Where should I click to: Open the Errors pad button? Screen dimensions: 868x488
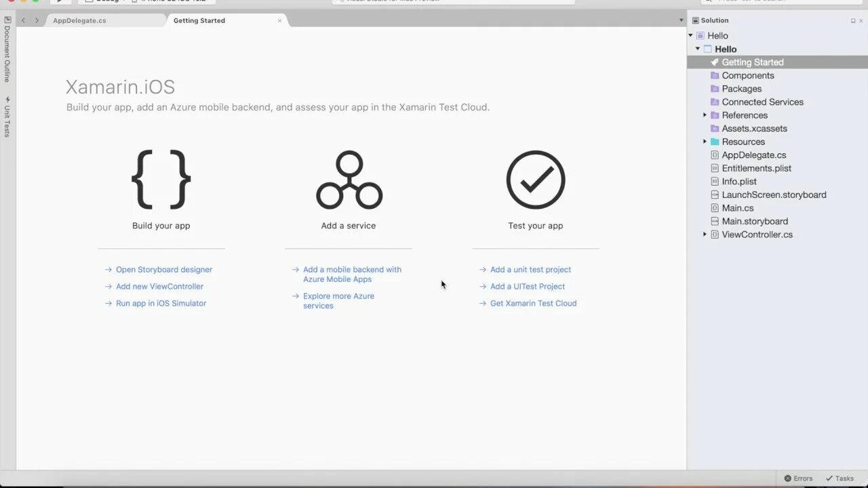click(798, 479)
